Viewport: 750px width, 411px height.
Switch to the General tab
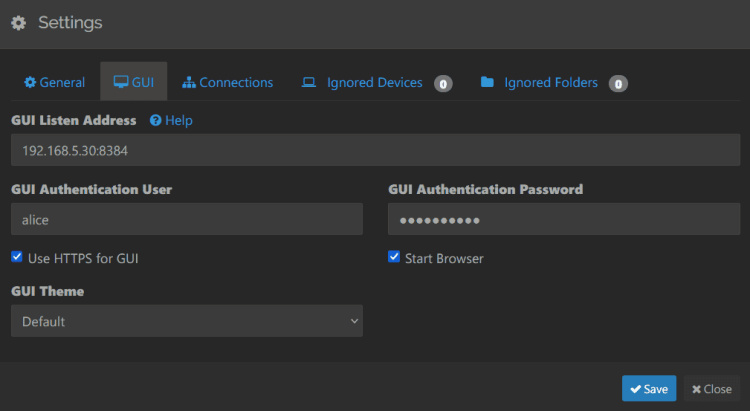pyautogui.click(x=55, y=82)
